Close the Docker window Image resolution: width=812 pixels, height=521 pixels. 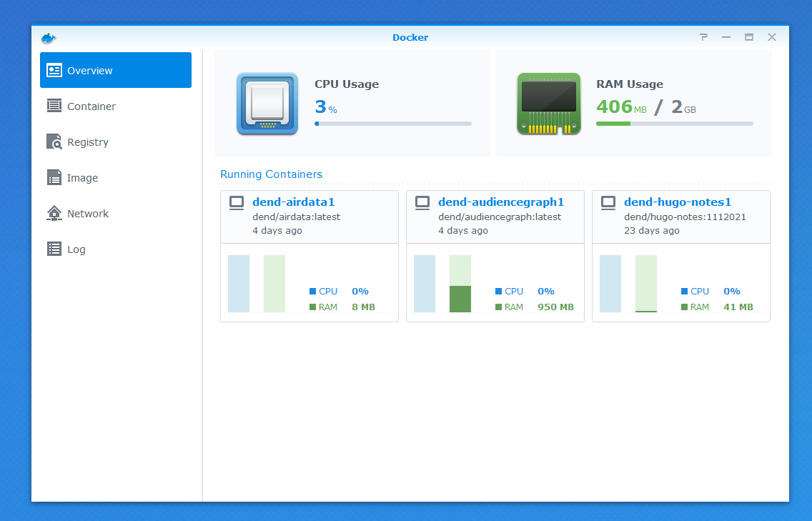pyautogui.click(x=771, y=37)
